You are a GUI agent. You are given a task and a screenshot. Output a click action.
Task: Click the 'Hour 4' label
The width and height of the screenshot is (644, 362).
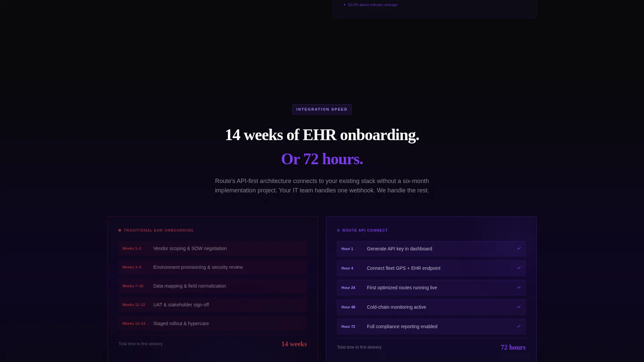tap(347, 268)
